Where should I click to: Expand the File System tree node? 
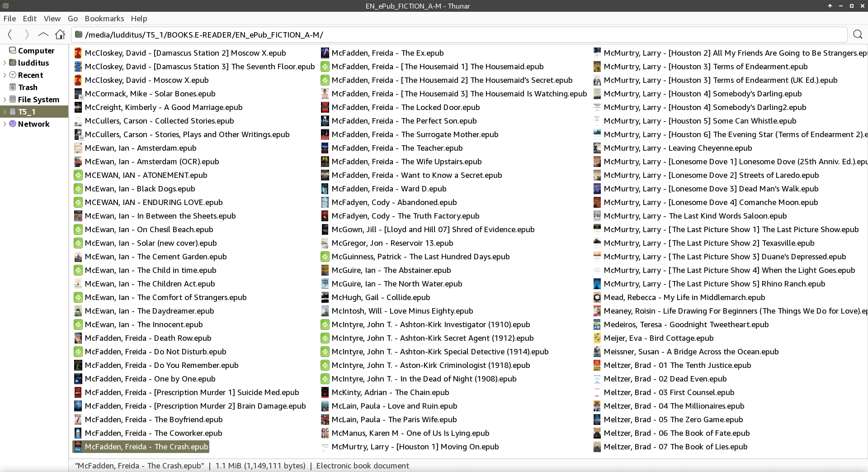coord(5,100)
